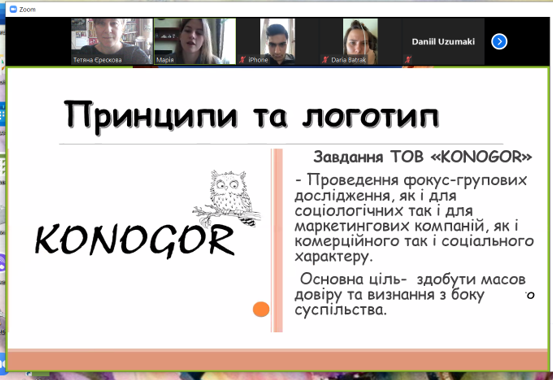Click iPhone participant's muted microphone icon
The image size is (553, 380).
coord(242,60)
